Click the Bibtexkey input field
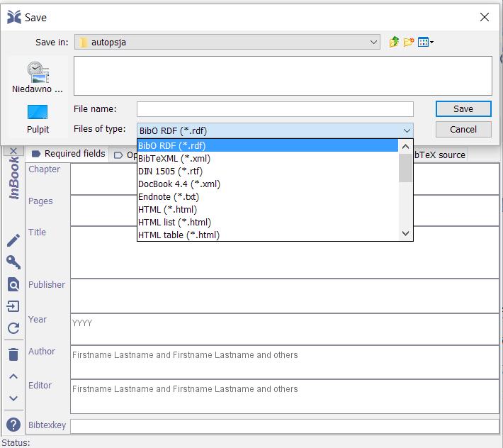This screenshot has height=448, width=503. pos(285,427)
